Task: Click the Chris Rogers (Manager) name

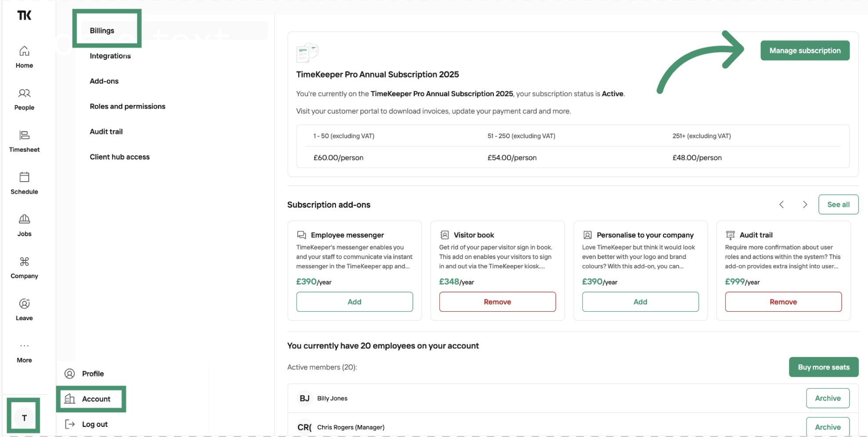Action: [351, 427]
